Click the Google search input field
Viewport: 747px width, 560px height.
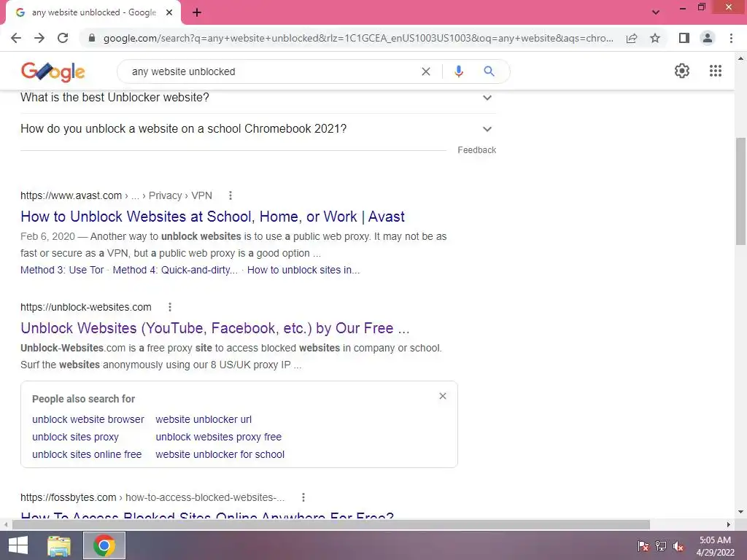271,71
